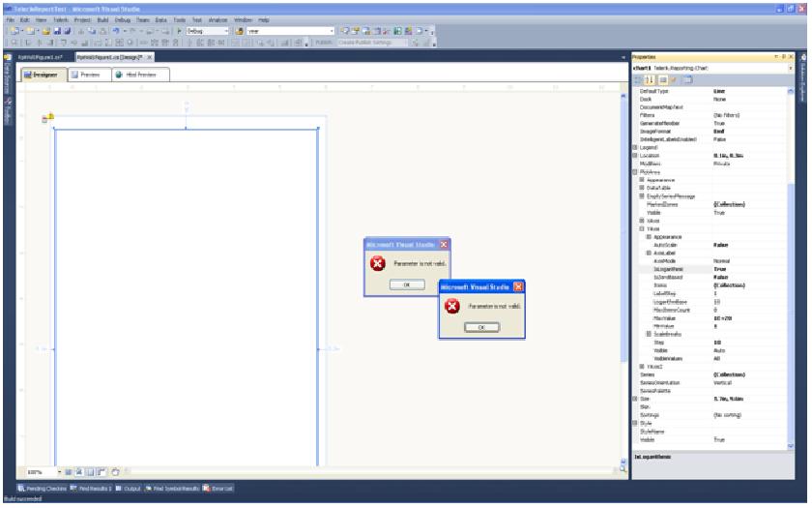Sort properties alphabetically in Properties panel
812x508 pixels.
pos(650,79)
